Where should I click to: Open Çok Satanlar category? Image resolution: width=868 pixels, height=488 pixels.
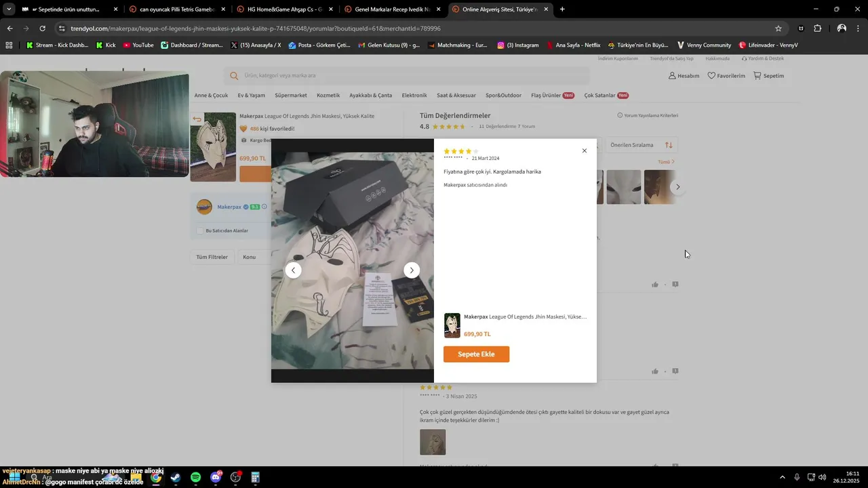coord(606,96)
